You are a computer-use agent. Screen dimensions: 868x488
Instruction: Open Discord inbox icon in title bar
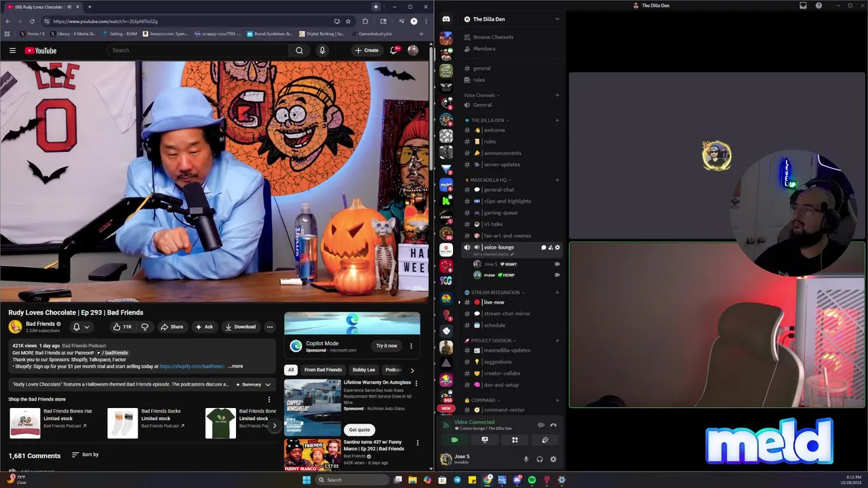[803, 5]
